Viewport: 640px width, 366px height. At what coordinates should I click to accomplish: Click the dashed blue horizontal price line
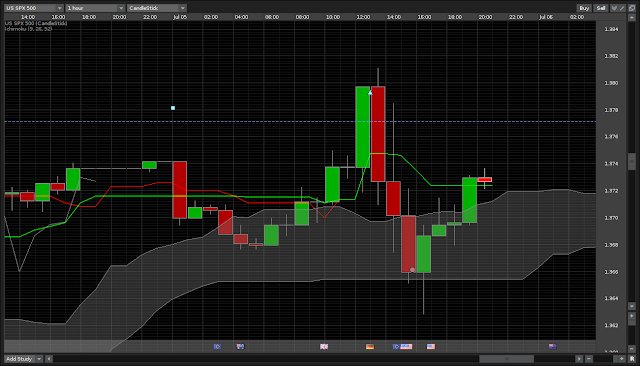click(300, 122)
